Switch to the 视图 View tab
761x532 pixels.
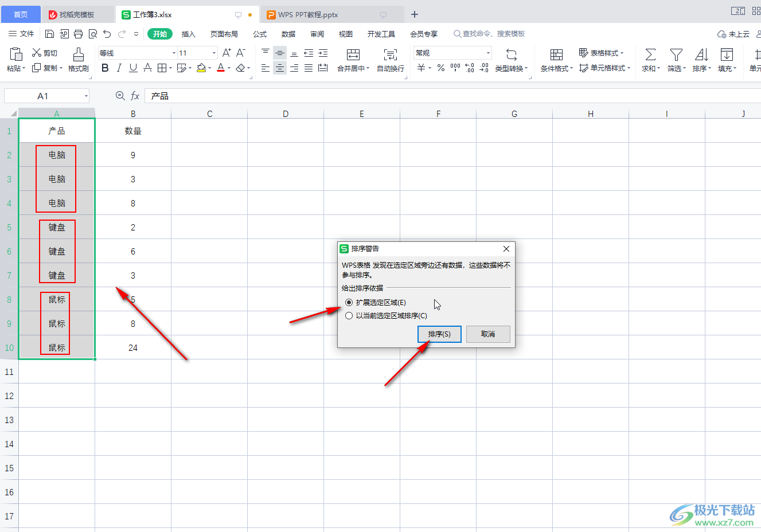coord(346,34)
